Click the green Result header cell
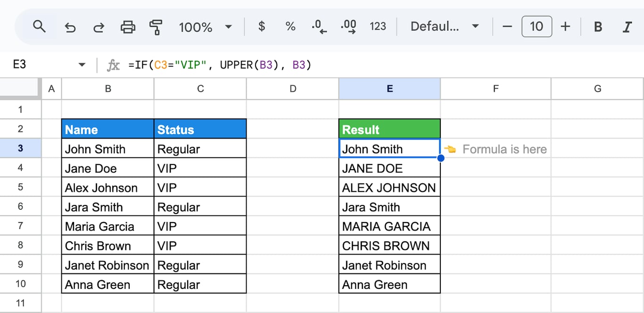 pyautogui.click(x=389, y=129)
